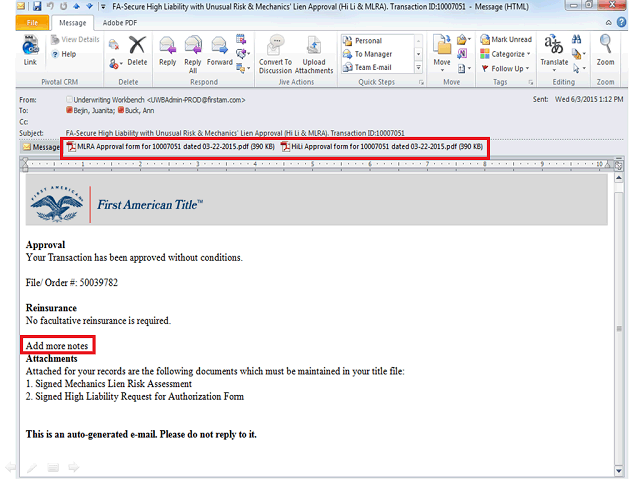Mark this message as Unread
Viewport: 640px width, 480px height.
[x=506, y=40]
